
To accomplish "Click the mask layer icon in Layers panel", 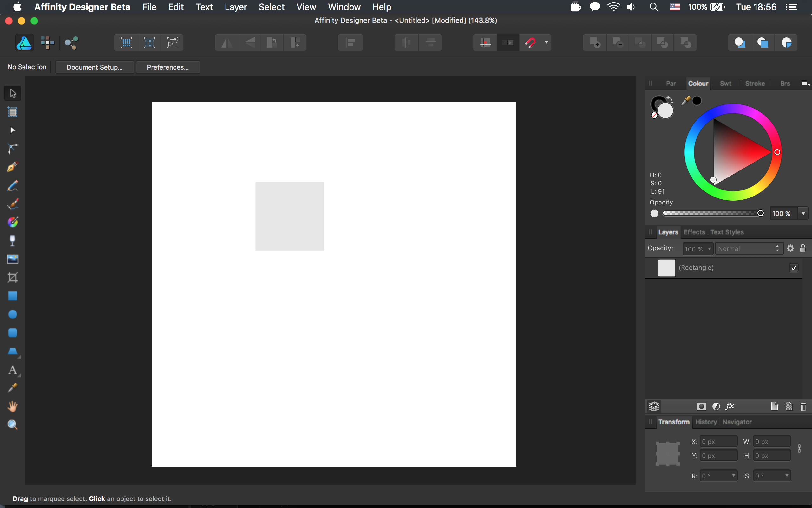I will pyautogui.click(x=701, y=406).
